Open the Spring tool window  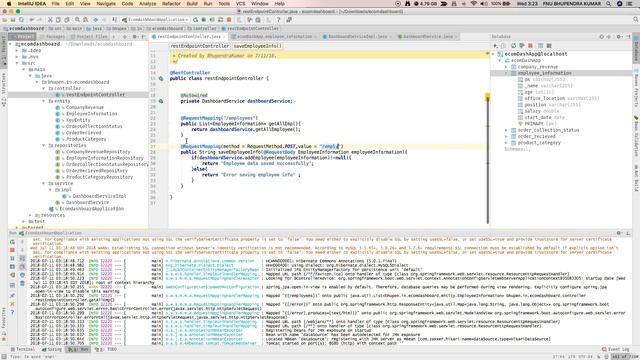(52, 349)
